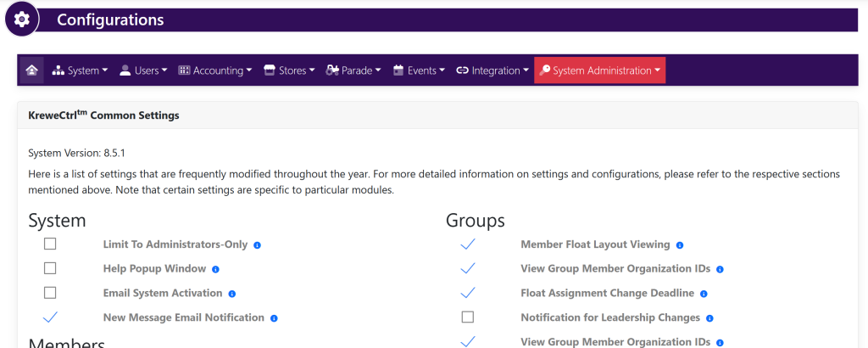Open the Users dropdown menu
The image size is (868, 348).
pos(143,70)
